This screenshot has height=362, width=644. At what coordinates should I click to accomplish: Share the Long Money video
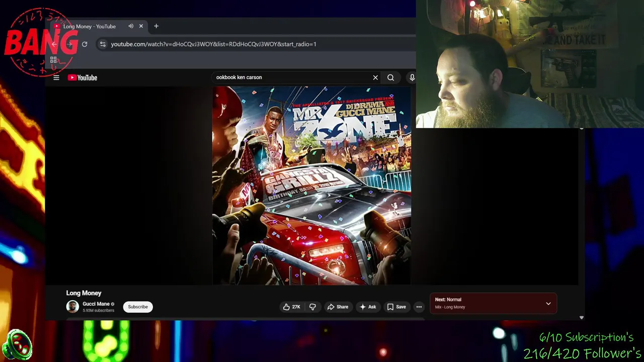point(338,307)
